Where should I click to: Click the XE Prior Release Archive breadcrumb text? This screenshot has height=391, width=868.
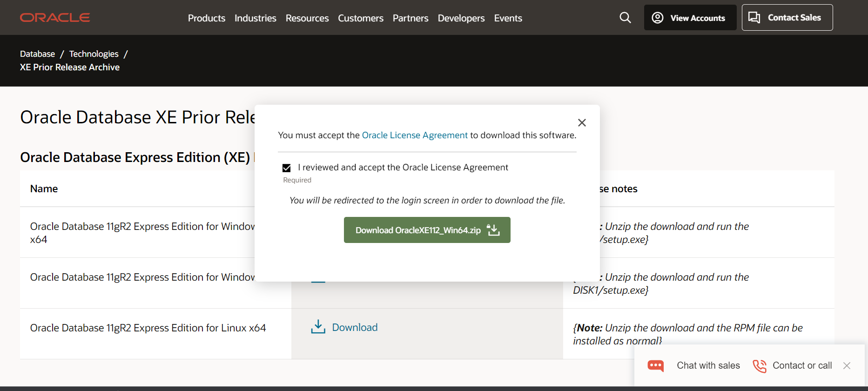(70, 67)
